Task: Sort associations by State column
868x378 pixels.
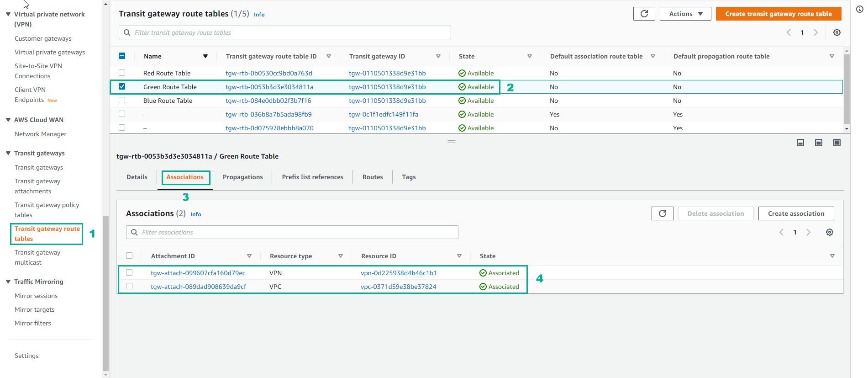Action: coord(832,256)
